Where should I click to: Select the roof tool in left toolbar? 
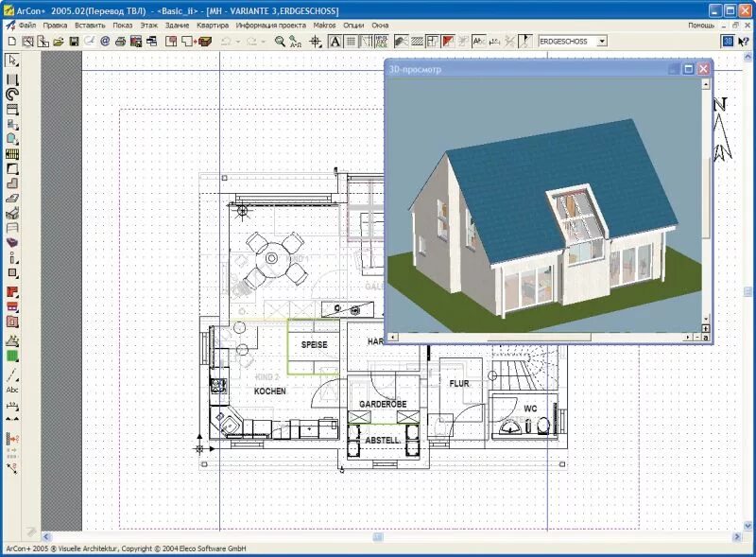pos(12,213)
